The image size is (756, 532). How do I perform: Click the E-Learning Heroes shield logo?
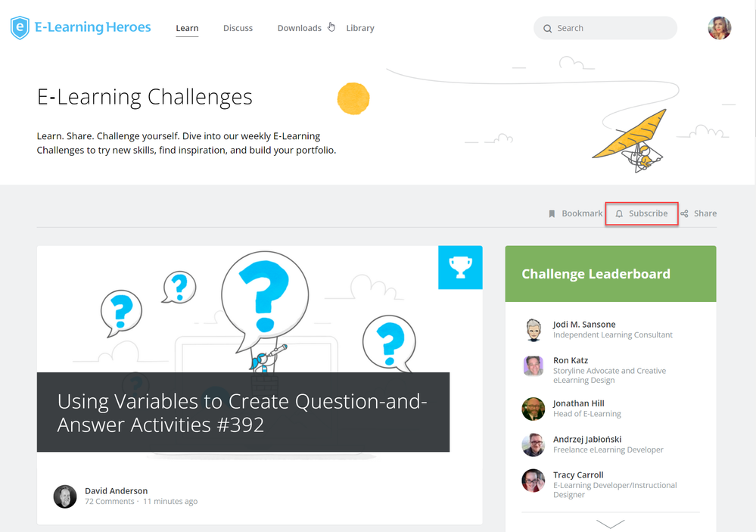pyautogui.click(x=20, y=28)
